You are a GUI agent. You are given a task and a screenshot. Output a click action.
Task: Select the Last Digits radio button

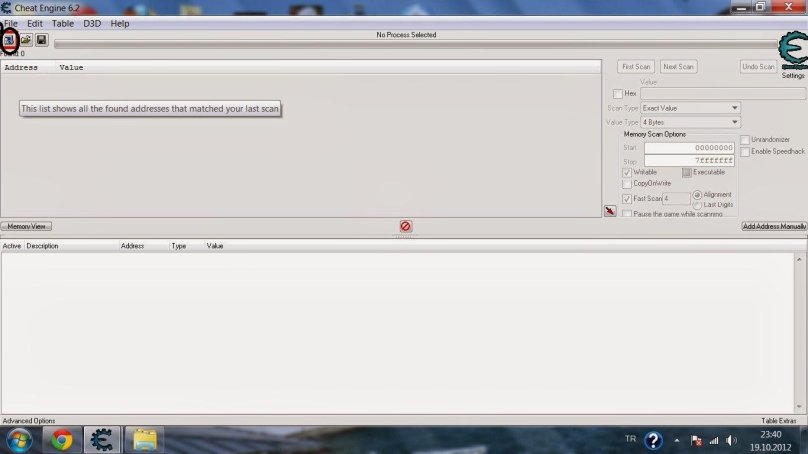697,205
